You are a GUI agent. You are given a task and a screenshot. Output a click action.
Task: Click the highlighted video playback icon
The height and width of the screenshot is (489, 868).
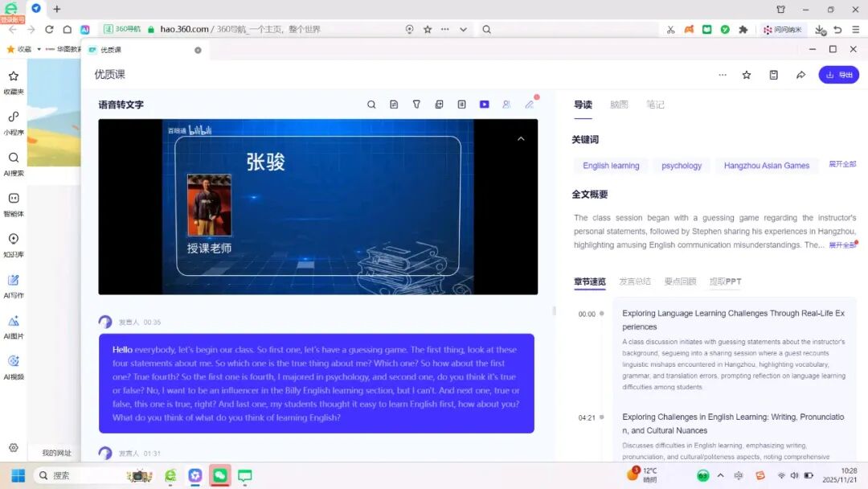pos(485,105)
